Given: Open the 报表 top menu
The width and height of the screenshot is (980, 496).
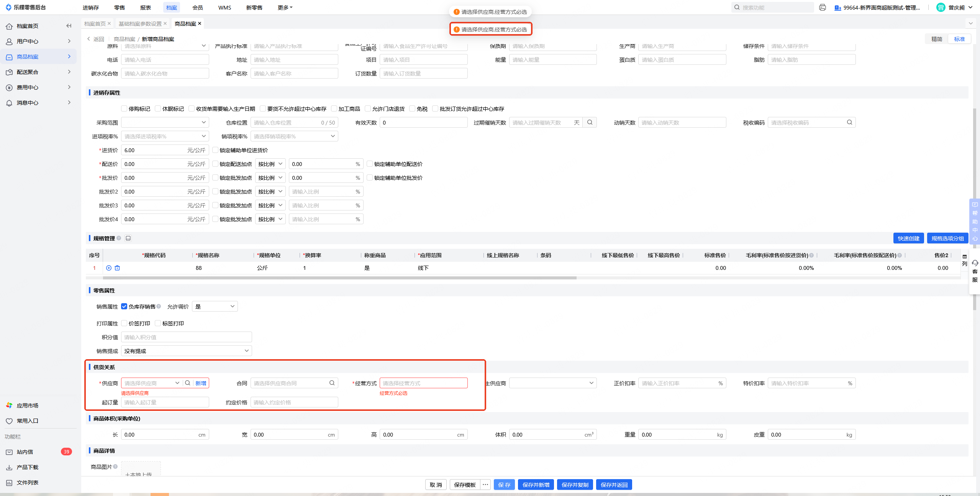Looking at the screenshot, I should coord(146,8).
